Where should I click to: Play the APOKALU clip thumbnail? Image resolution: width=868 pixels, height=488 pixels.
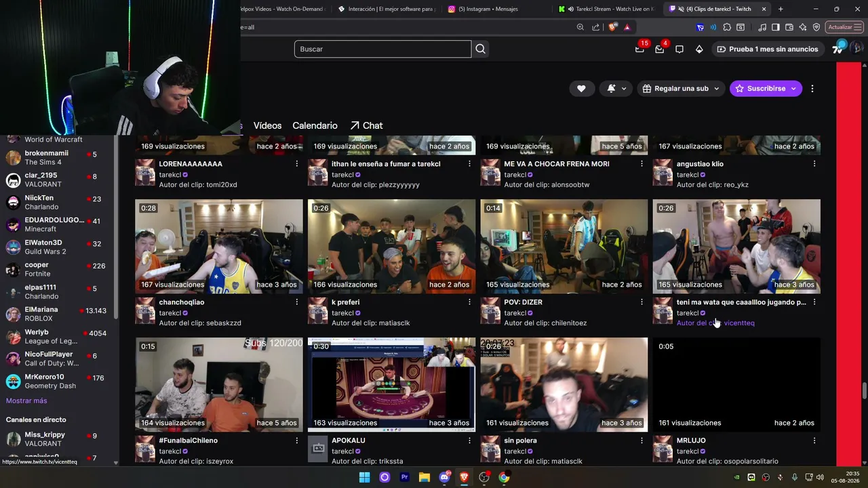click(391, 384)
